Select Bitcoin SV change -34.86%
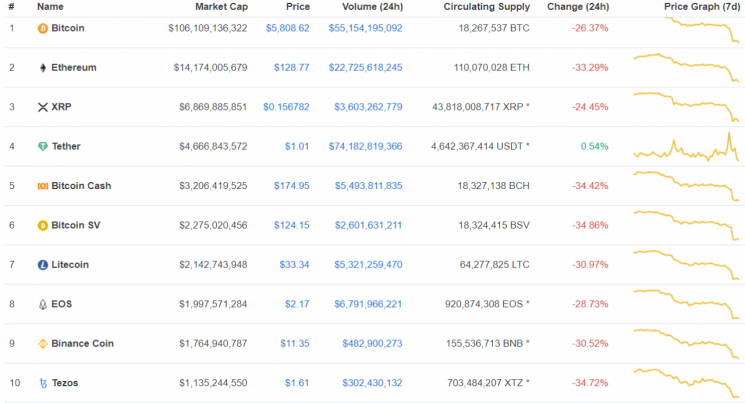This screenshot has height=403, width=745. (x=590, y=225)
